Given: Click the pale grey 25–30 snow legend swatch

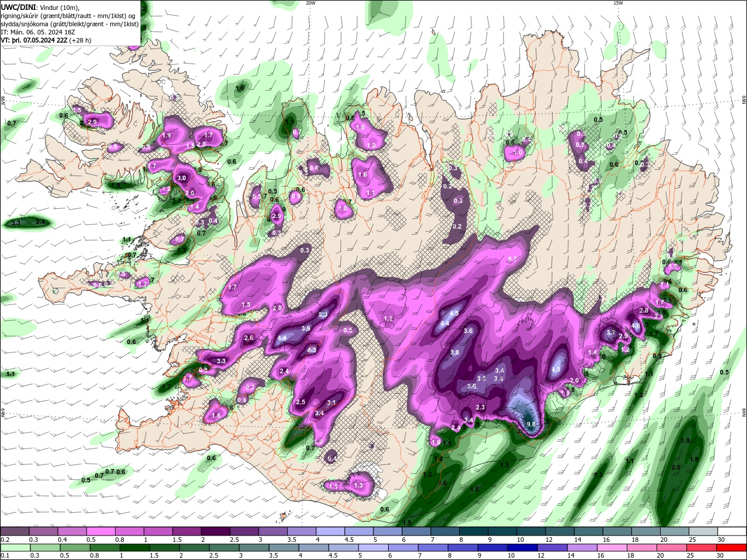Looking at the screenshot, I should [704, 531].
